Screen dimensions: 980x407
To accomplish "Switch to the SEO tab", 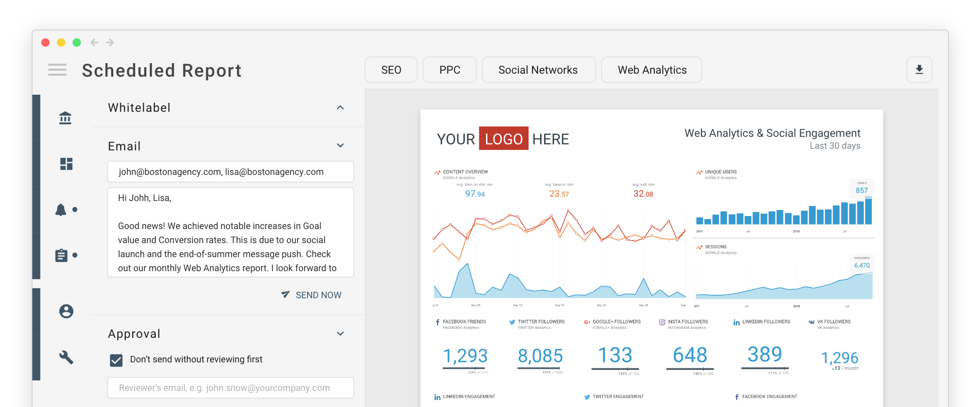I will [391, 70].
